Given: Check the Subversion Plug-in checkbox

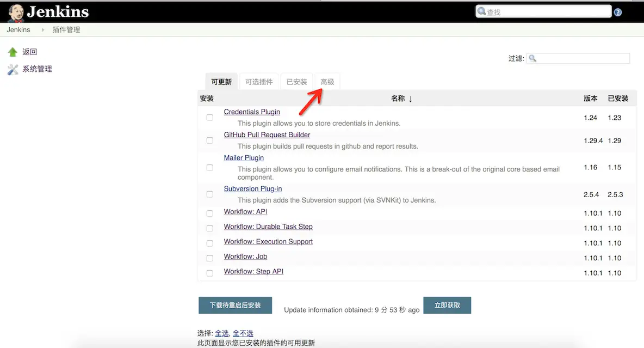Looking at the screenshot, I should pos(210,194).
